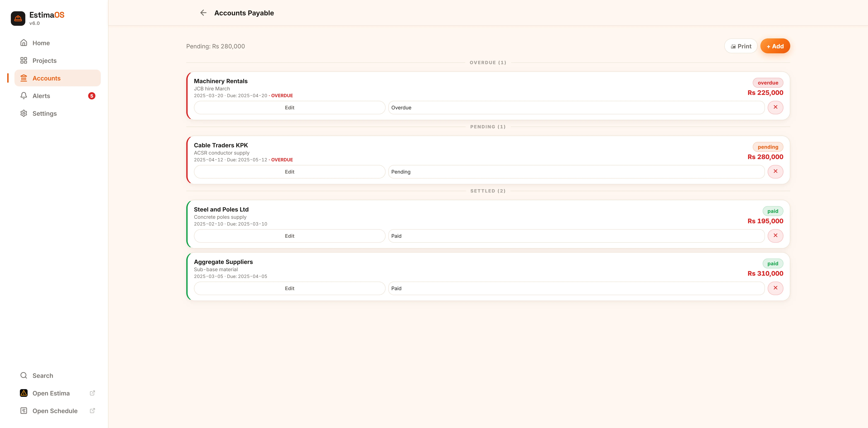Click paid badge on Steel and Poles
Viewport: 868px width, 428px height.
tap(773, 211)
